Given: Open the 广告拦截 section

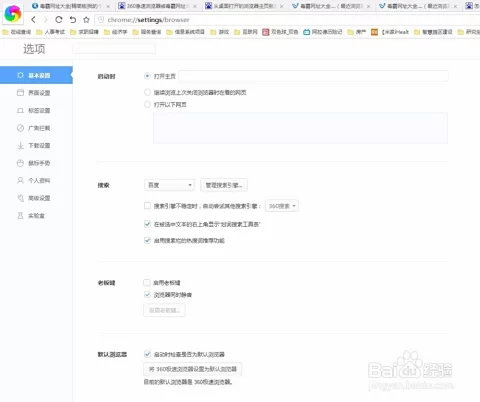Looking at the screenshot, I should [36, 128].
